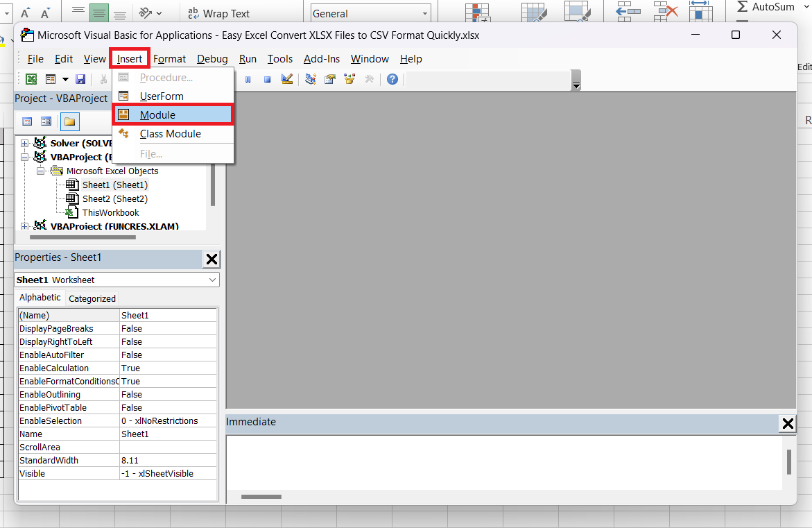Open Object Browser from the toolbar icon

pyautogui.click(x=349, y=79)
